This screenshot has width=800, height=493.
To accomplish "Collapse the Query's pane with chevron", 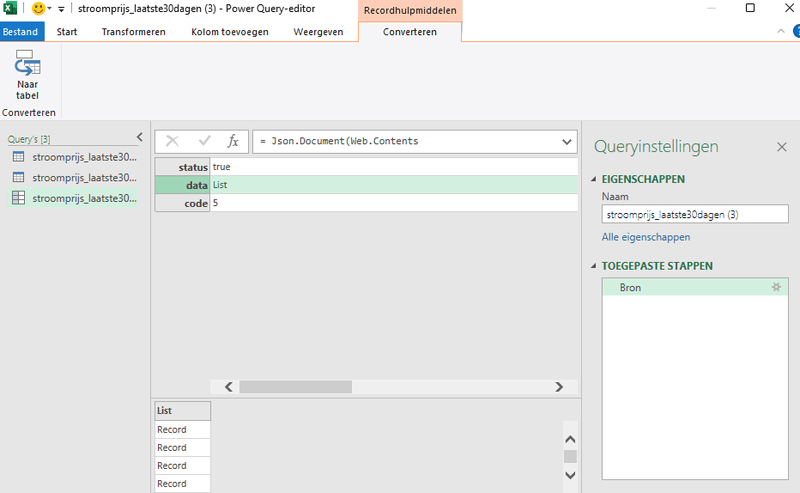I will [x=140, y=137].
